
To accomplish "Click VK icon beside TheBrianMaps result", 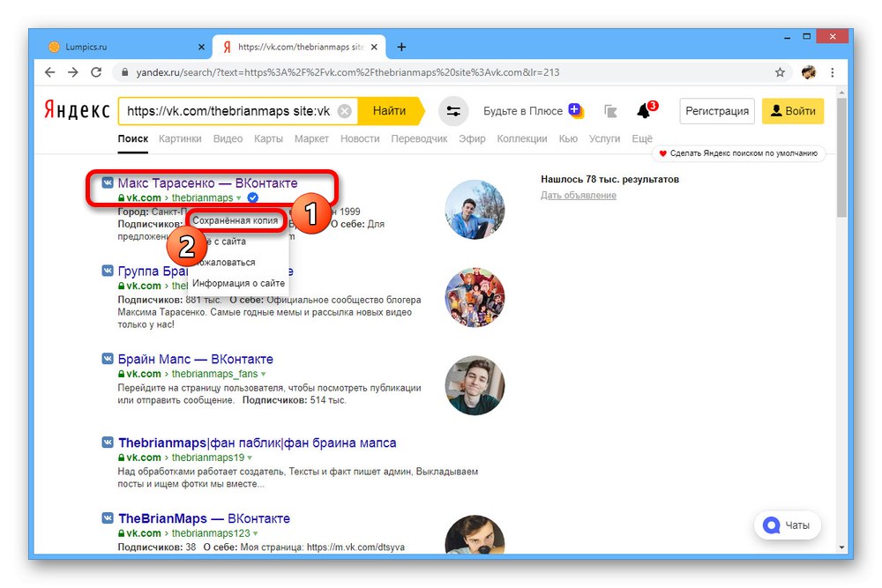I will (108, 518).
